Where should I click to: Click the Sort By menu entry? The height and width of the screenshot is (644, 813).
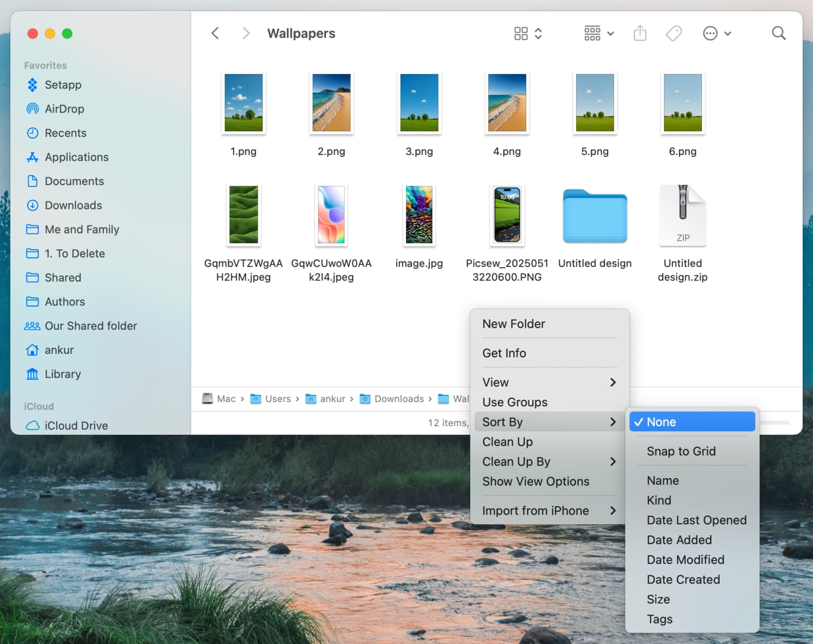click(550, 422)
